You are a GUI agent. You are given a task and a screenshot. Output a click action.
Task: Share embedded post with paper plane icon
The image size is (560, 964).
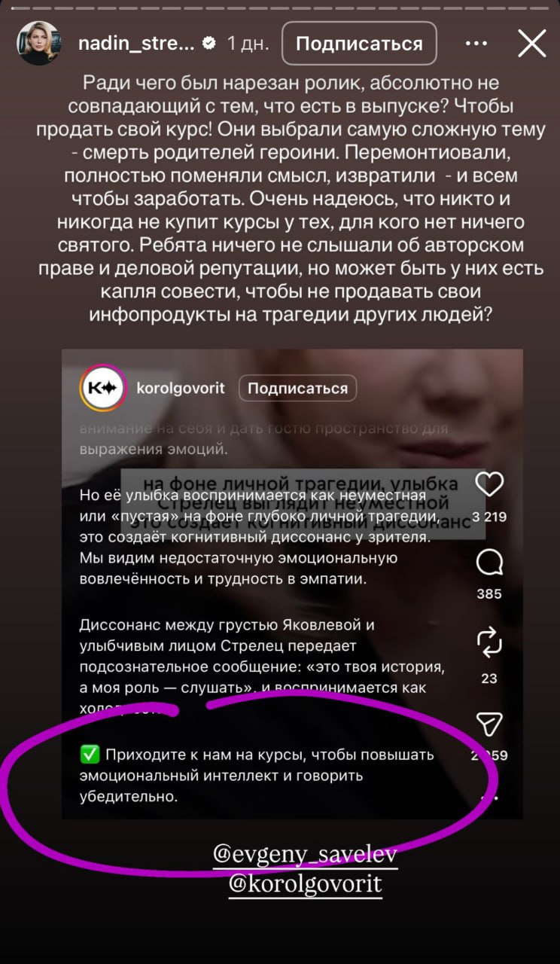(x=489, y=724)
